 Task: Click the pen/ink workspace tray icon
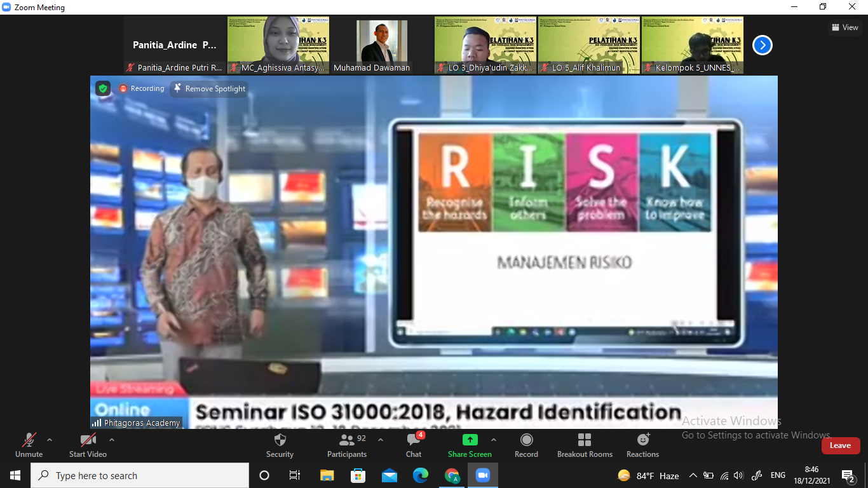click(x=756, y=475)
